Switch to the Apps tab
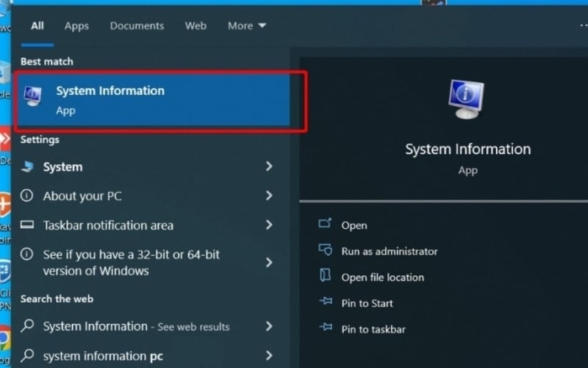 (x=76, y=26)
